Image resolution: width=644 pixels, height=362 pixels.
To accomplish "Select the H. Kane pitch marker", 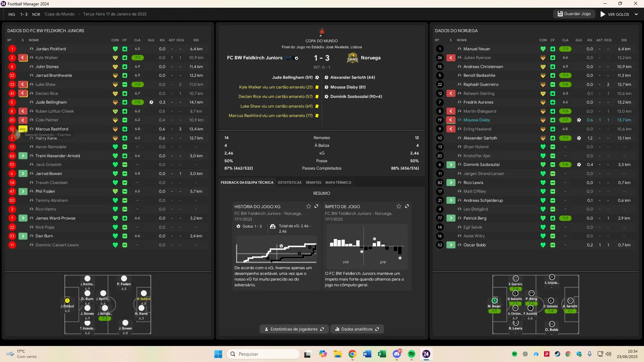I will click(141, 308).
